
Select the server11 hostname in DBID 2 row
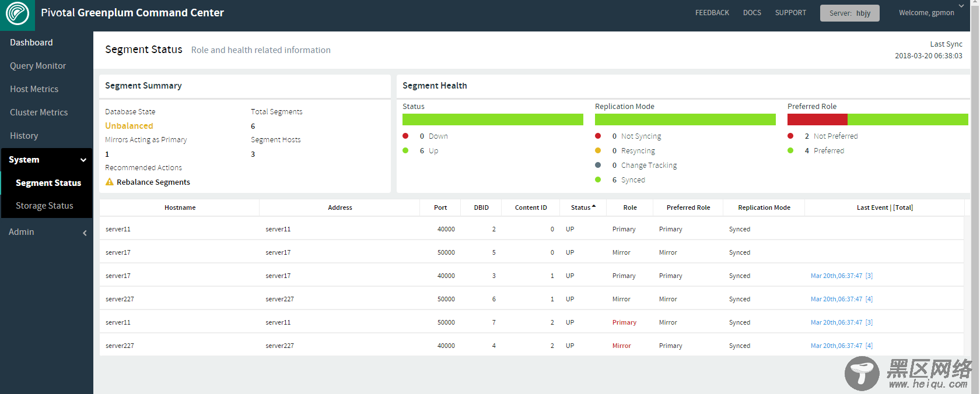point(118,229)
